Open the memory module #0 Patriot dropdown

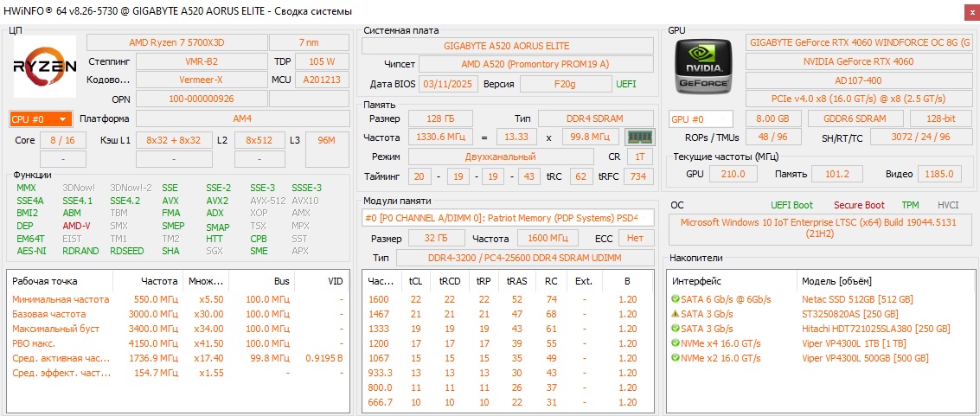[x=508, y=217]
